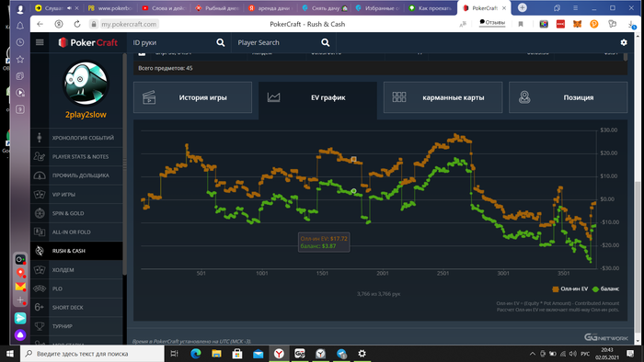Click the Всего предметов: 45 text

tap(166, 68)
